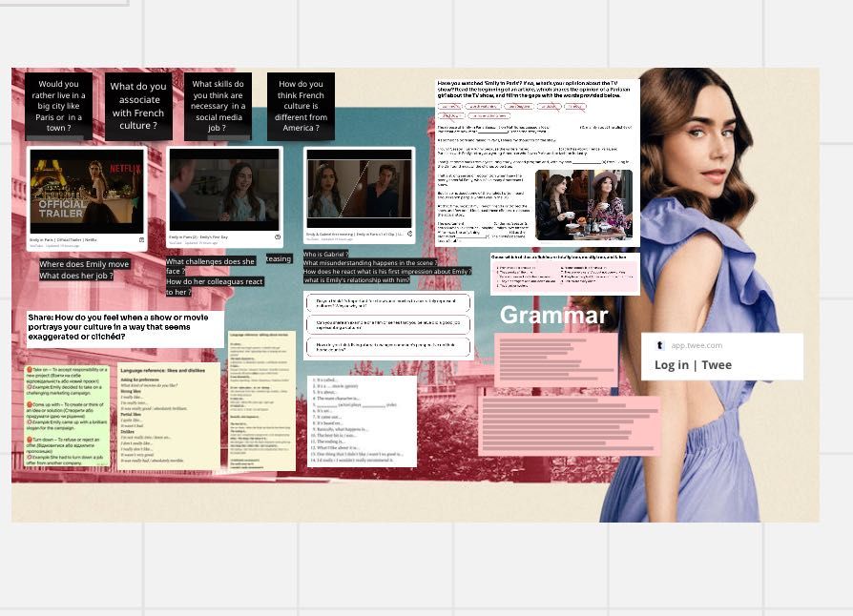Click 'Emily in Paris (2) - Emily's First Day' title
853x616 pixels.
pos(198,237)
